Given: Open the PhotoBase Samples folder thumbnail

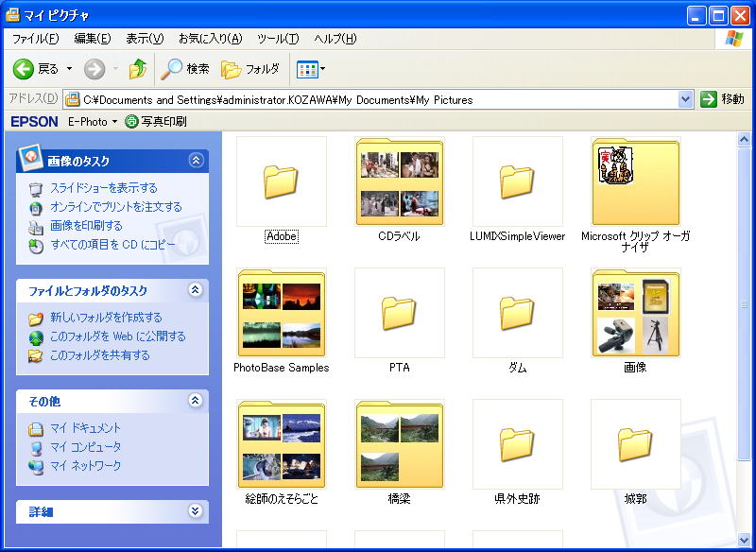Looking at the screenshot, I should click(281, 314).
